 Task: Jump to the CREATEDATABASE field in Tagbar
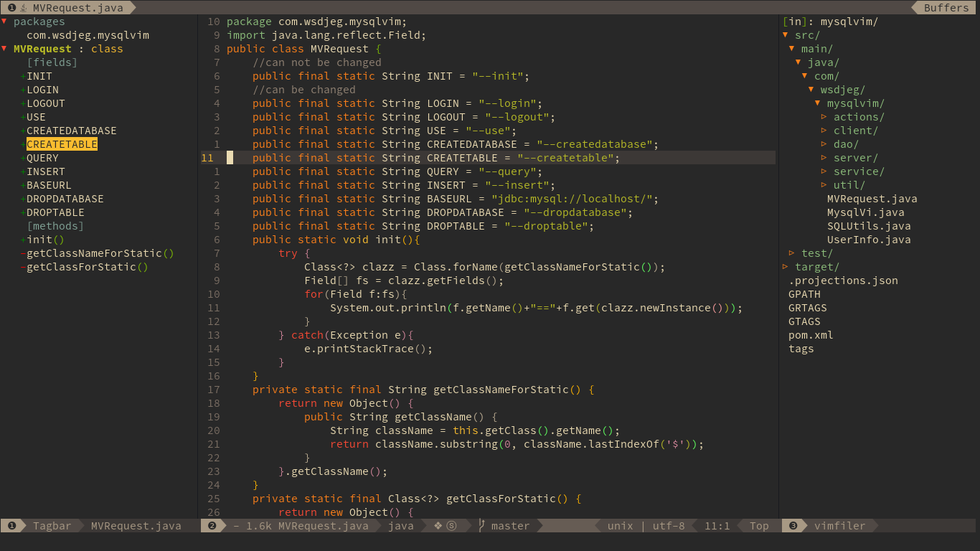[72, 131]
